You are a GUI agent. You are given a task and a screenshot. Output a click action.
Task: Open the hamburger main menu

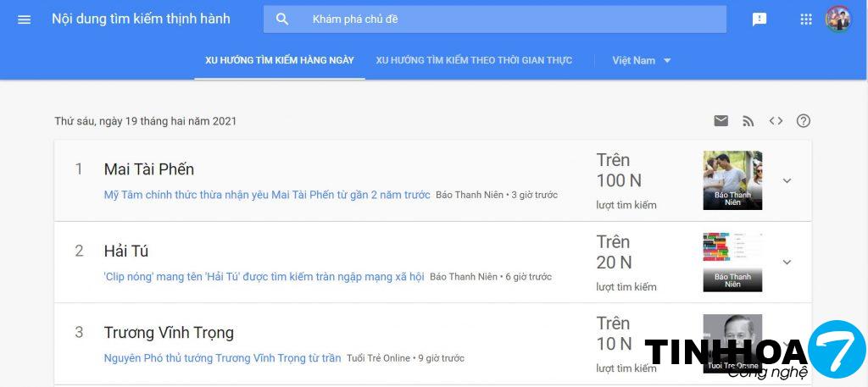(24, 19)
